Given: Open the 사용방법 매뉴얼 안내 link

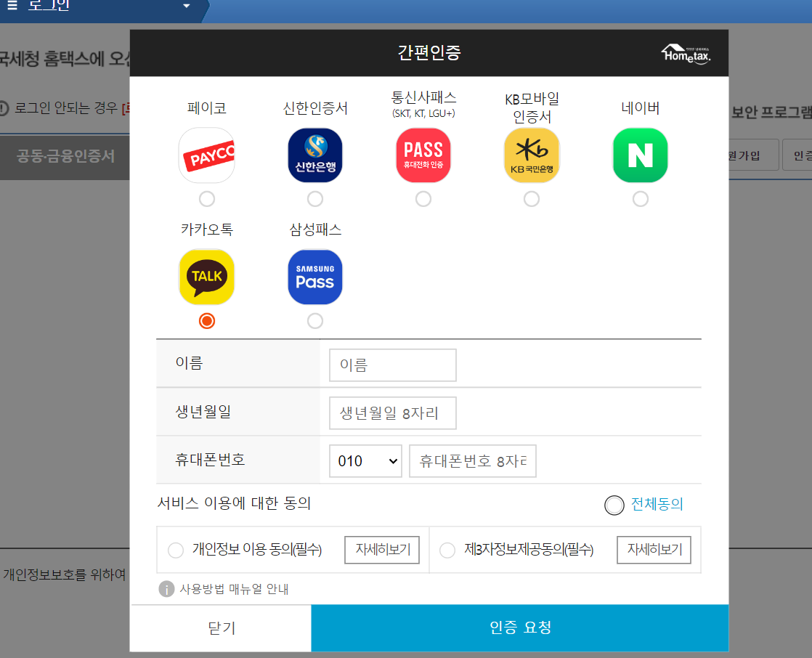Looking at the screenshot, I should [234, 589].
